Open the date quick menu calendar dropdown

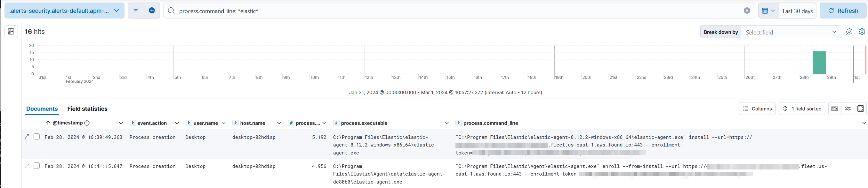(768, 11)
